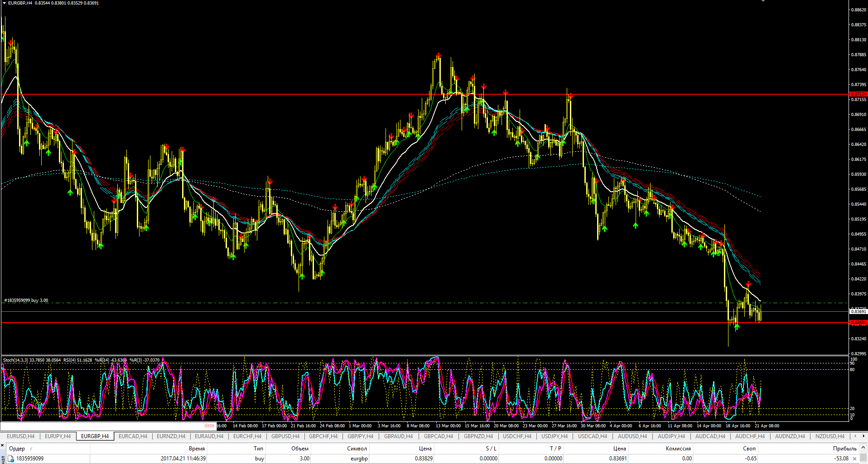Image resolution: width=868 pixels, height=464 pixels.
Task: Open the AUDJPY,H4 chart tab
Action: point(671,436)
